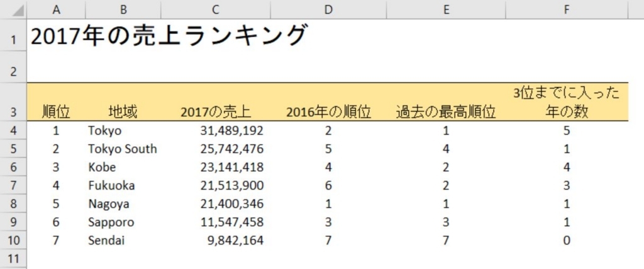Select column A header

coord(56,10)
